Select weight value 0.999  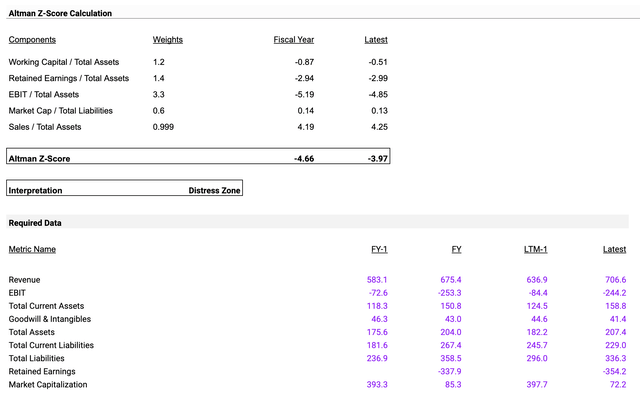point(163,127)
